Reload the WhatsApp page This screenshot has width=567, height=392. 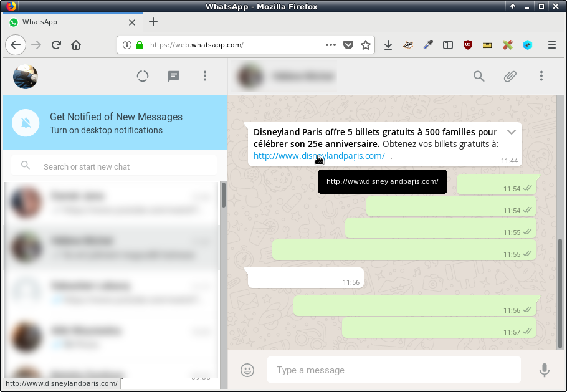56,45
